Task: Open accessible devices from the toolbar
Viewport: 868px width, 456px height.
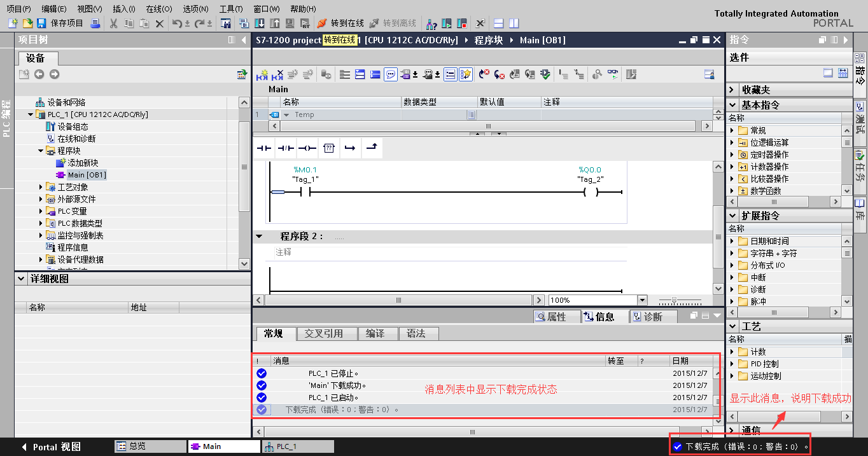Action: (x=431, y=24)
